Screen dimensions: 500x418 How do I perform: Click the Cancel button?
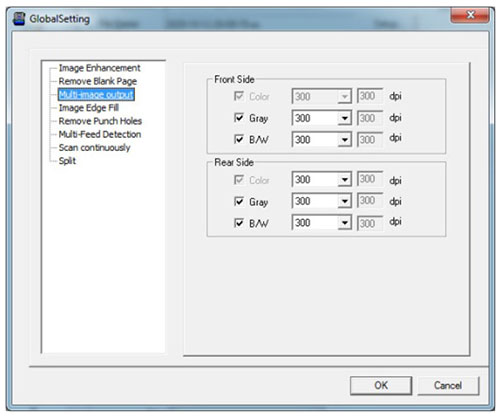[x=448, y=386]
